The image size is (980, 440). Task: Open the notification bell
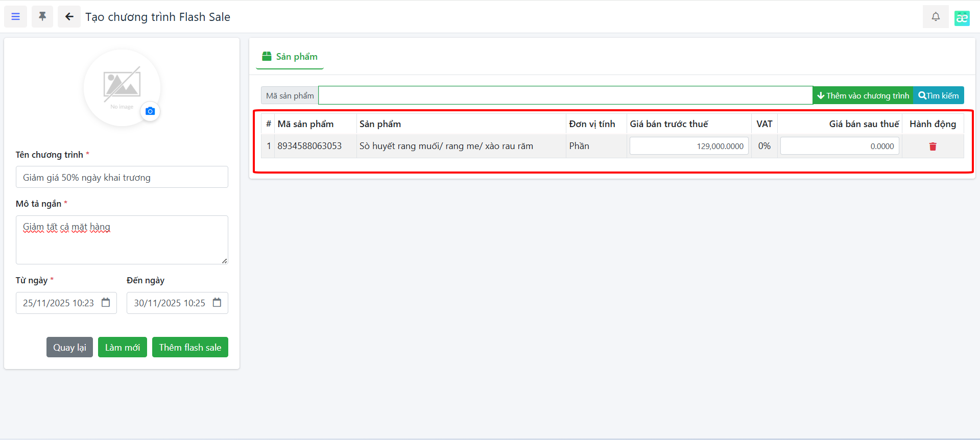935,17
